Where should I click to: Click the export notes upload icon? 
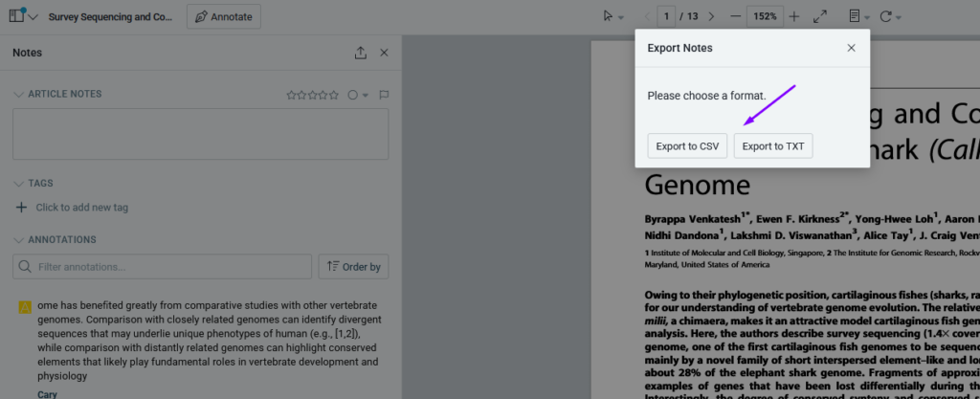pos(361,54)
